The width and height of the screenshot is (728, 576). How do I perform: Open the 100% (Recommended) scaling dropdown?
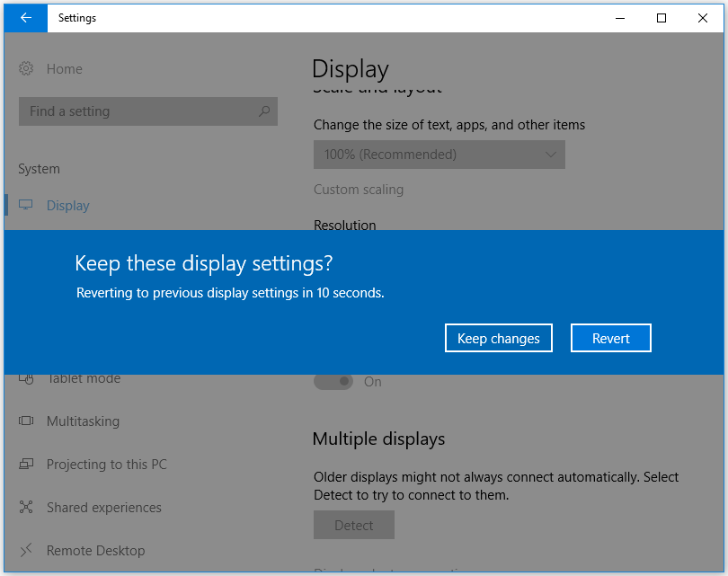pos(439,155)
